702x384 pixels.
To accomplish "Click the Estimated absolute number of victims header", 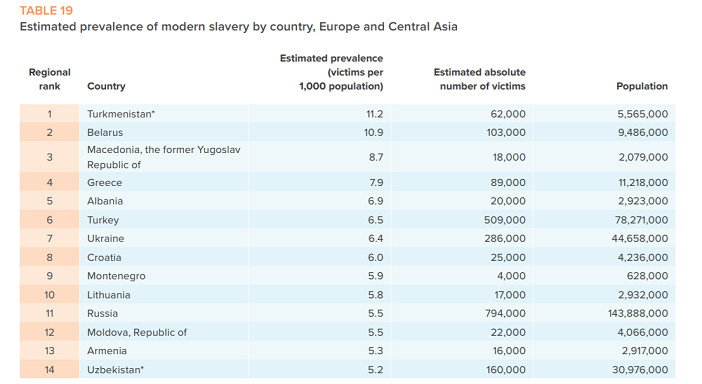I will (479, 79).
